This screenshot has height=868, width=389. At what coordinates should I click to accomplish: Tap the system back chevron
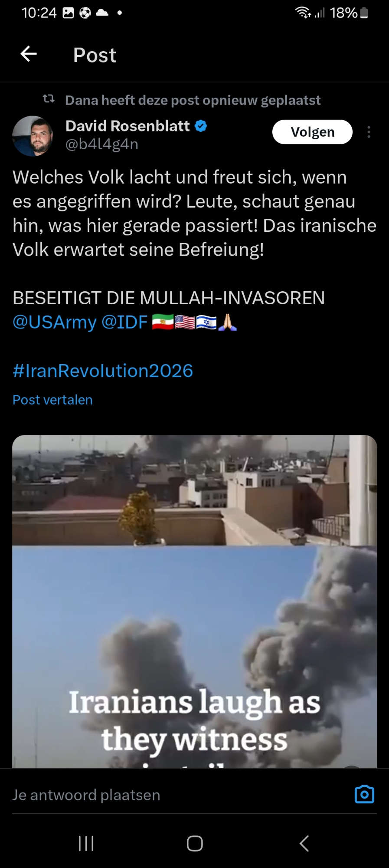304,843
